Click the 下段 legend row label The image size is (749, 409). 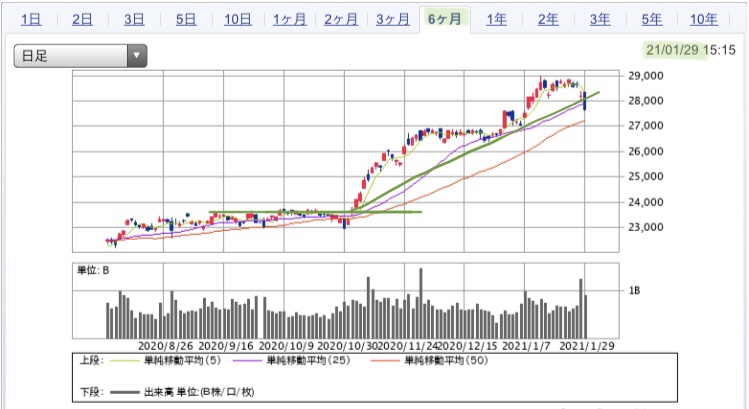click(x=92, y=392)
